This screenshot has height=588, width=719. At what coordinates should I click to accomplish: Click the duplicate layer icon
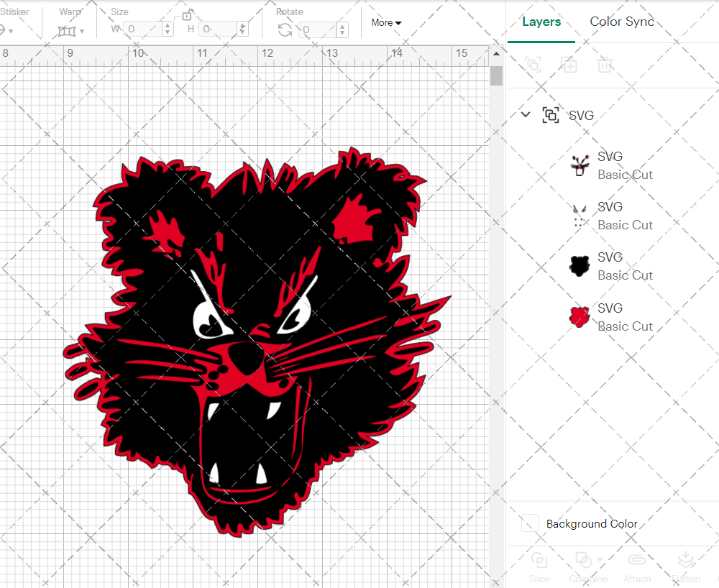coord(569,65)
